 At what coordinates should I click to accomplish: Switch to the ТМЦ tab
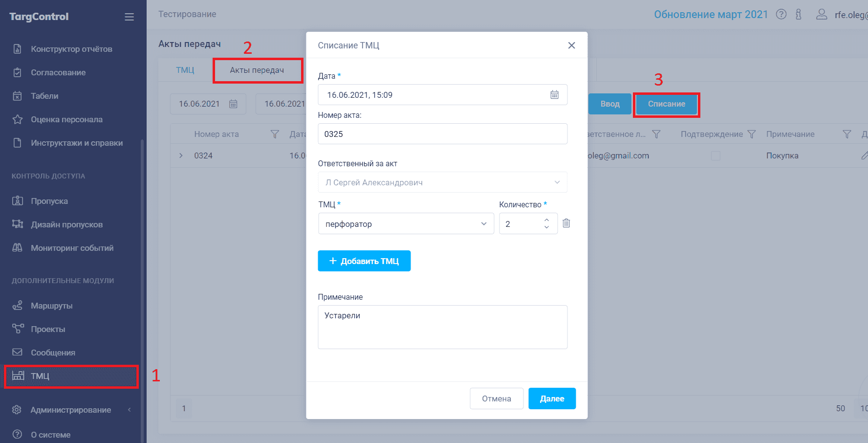185,70
